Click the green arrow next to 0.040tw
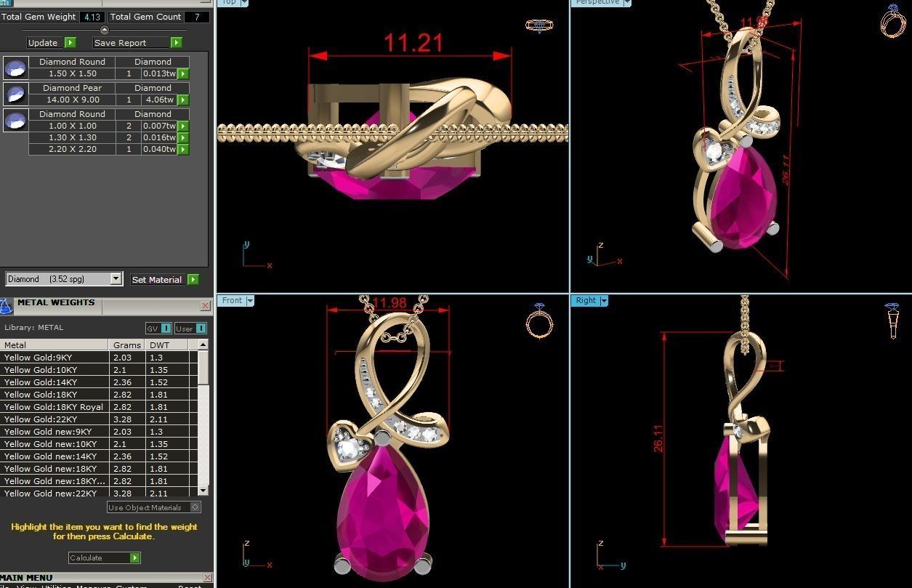The image size is (912, 588). click(x=183, y=150)
